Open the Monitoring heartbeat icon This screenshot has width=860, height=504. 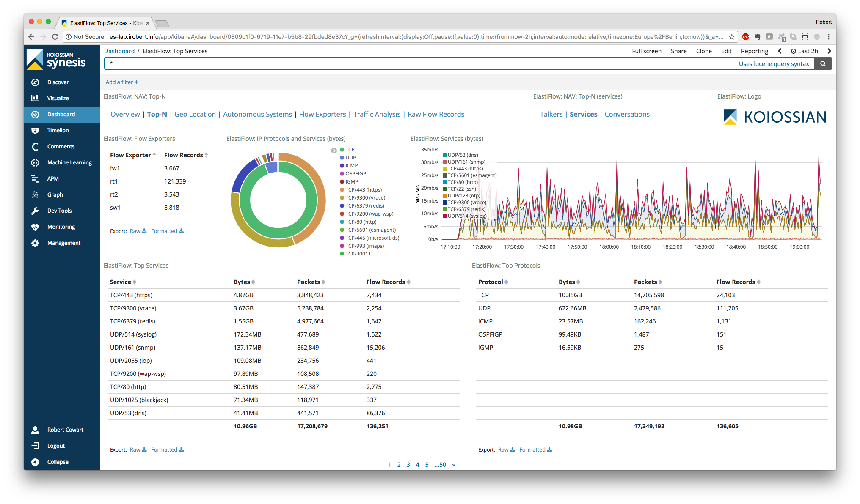[35, 227]
